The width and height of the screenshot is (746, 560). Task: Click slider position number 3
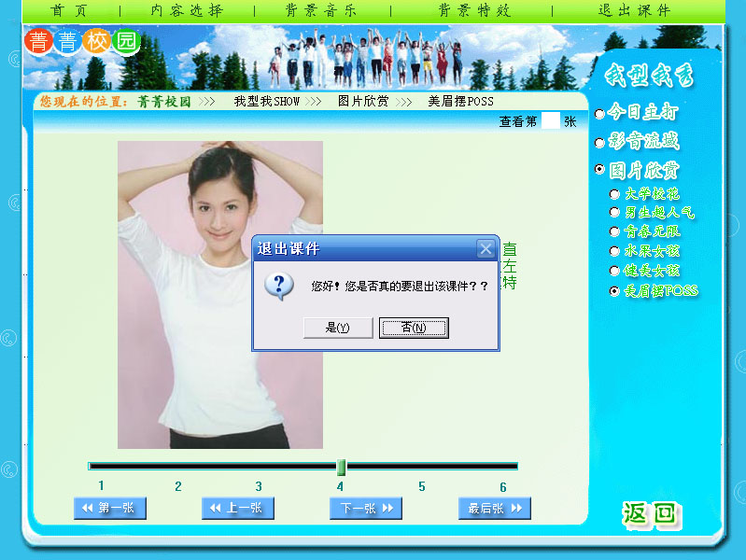click(259, 486)
